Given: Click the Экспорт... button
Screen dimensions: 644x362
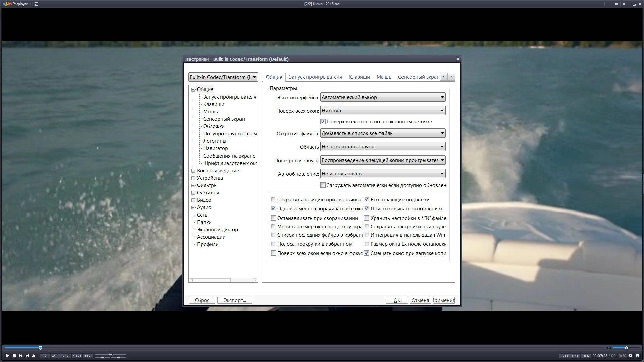Looking at the screenshot, I should tap(235, 300).
